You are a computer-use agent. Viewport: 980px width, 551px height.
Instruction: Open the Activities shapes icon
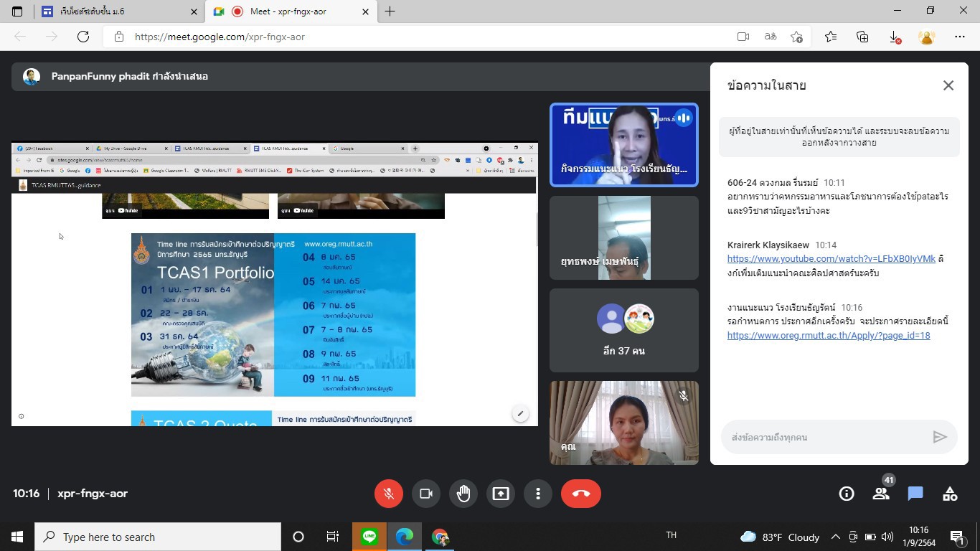coord(950,494)
